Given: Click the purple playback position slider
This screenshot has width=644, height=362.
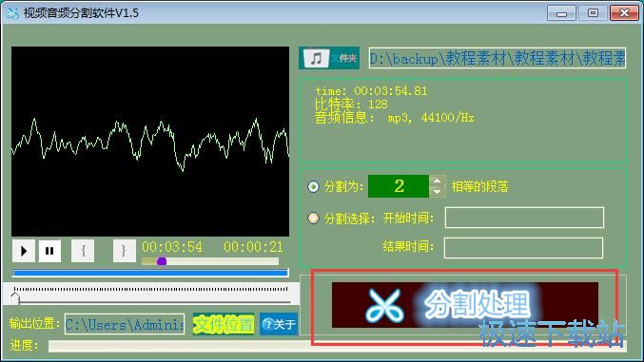Looking at the screenshot, I should click(x=162, y=261).
